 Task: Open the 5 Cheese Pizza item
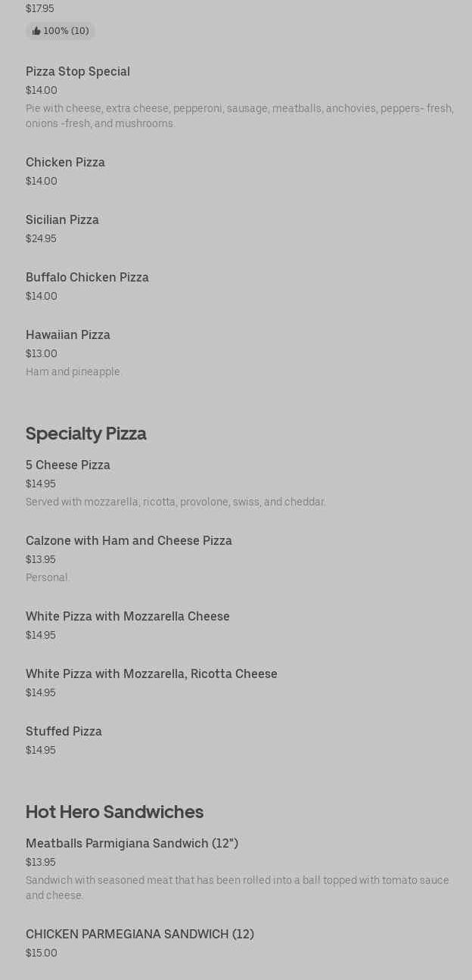click(x=68, y=465)
